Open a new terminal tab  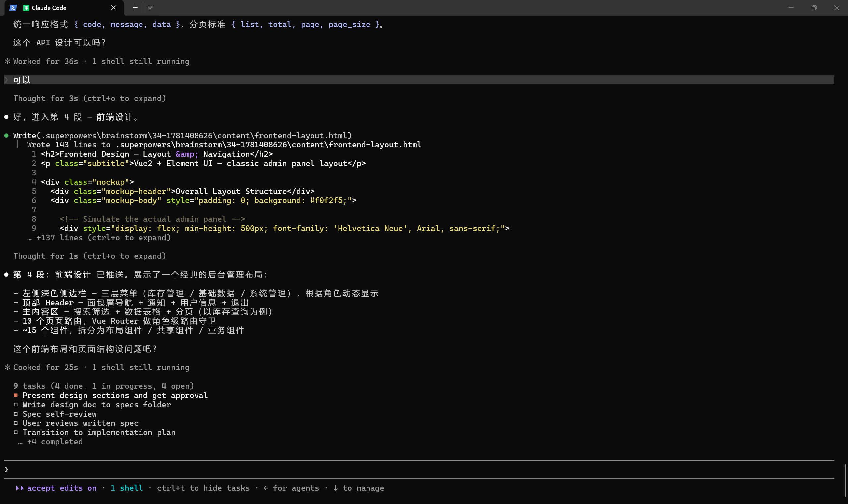click(135, 8)
